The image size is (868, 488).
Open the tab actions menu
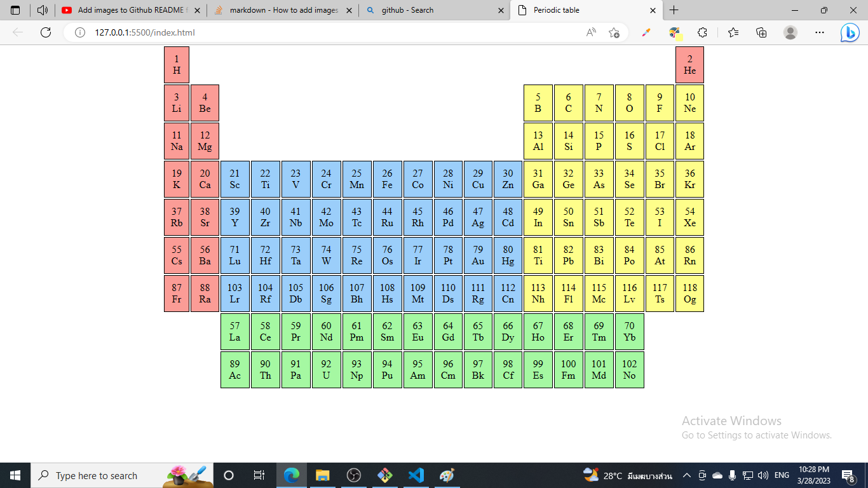[15, 10]
